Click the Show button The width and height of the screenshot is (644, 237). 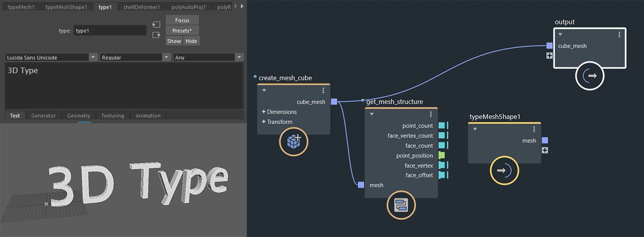(174, 41)
